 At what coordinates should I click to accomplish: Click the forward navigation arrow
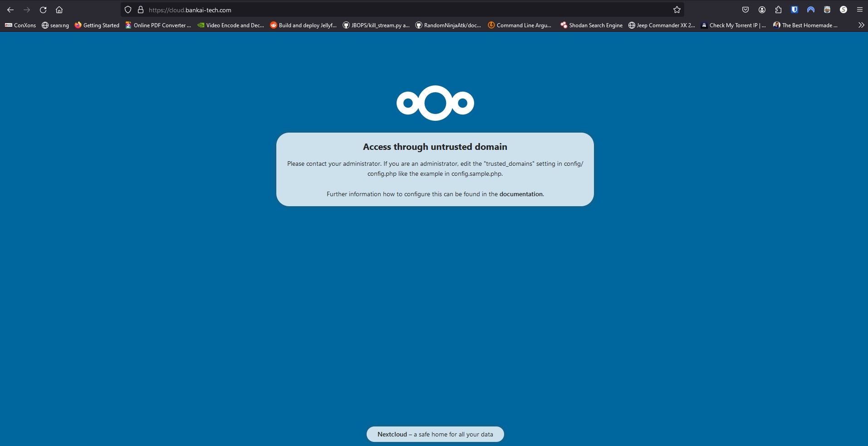click(27, 10)
